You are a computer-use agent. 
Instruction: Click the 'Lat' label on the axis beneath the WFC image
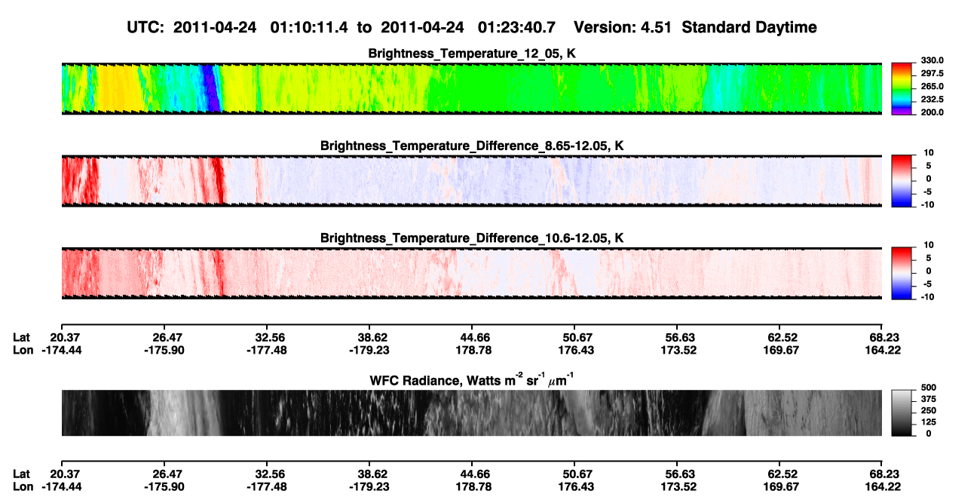22,474
